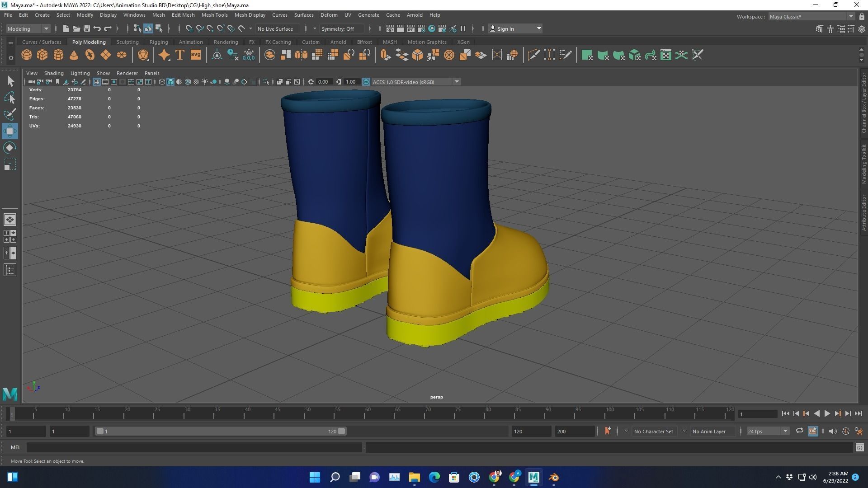Go to start of playback range

pos(786,413)
